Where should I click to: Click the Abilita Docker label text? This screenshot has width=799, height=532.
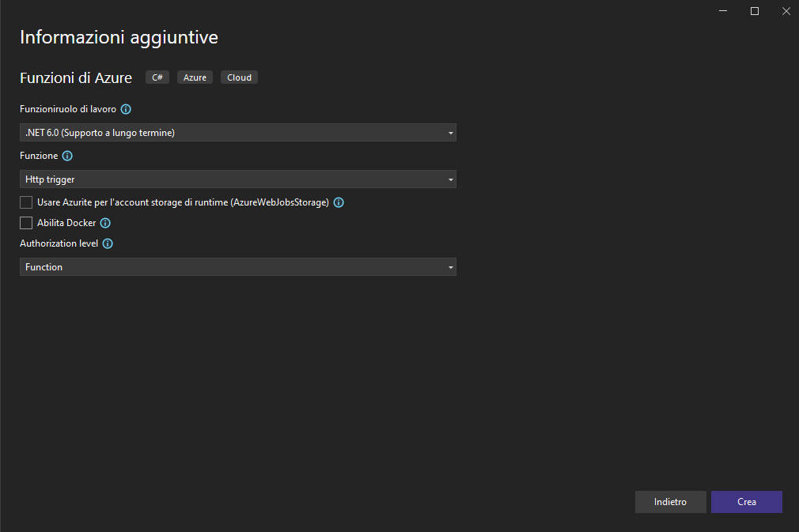tap(66, 223)
